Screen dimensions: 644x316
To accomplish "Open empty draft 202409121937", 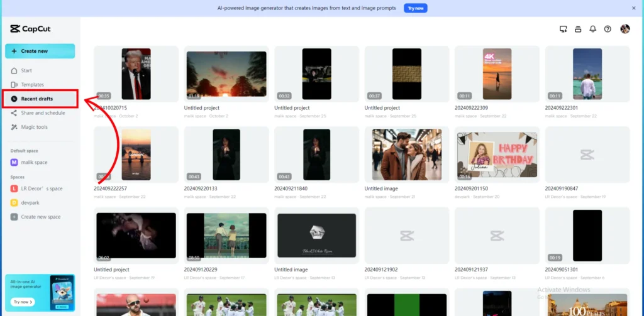I will point(497,236).
